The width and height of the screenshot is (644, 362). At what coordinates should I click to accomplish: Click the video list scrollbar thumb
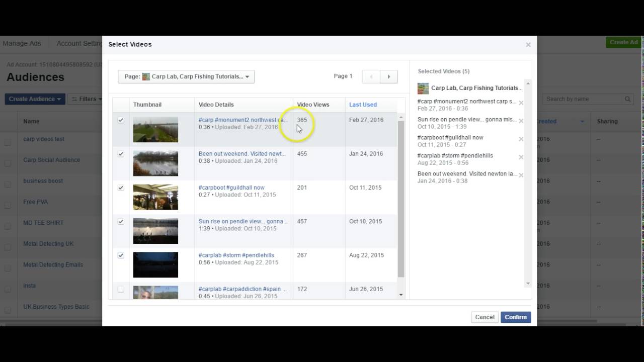point(401,199)
